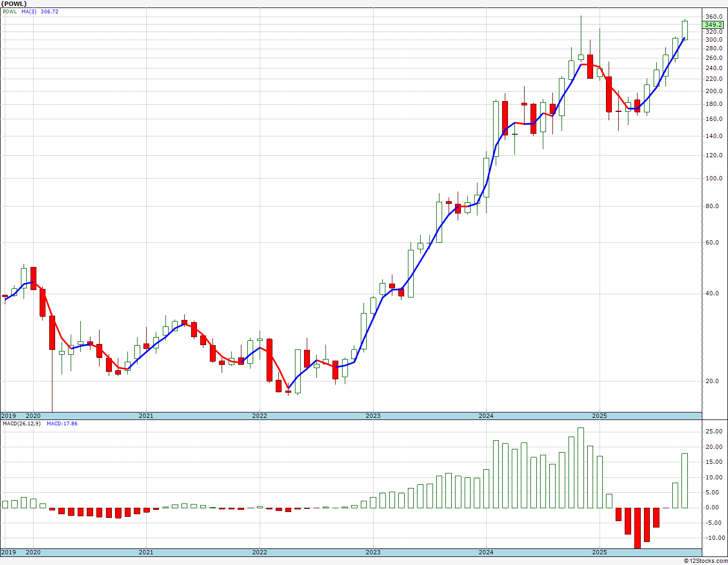Click the green 349.2 current price tag
This screenshot has height=565, width=728.
pos(714,25)
